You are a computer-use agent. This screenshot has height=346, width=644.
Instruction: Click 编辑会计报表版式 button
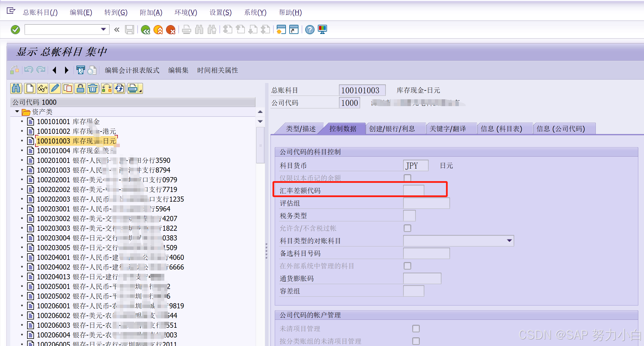[x=132, y=70]
